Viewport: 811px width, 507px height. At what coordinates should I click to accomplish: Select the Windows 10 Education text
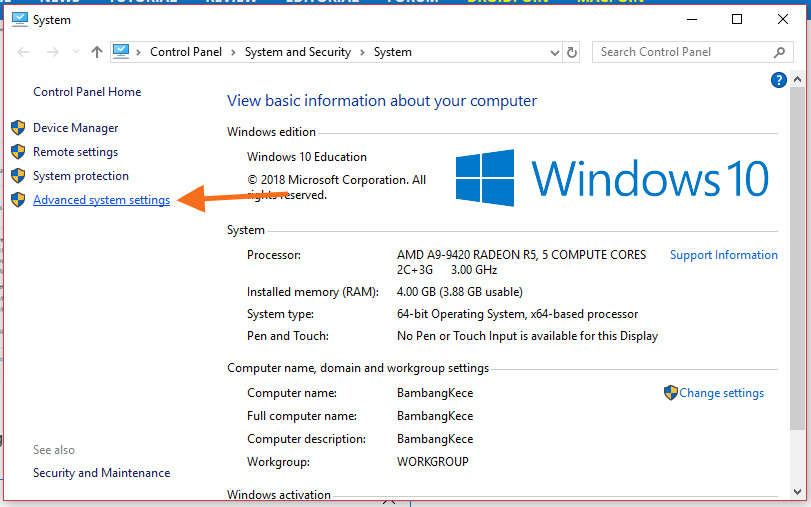point(307,157)
